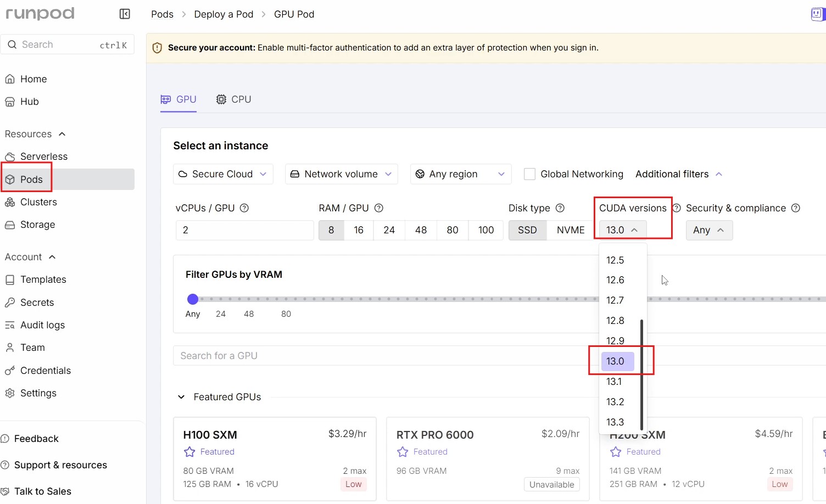The image size is (826, 504).
Task: Click 24 on the VRAM slider scale
Action: coord(221,314)
